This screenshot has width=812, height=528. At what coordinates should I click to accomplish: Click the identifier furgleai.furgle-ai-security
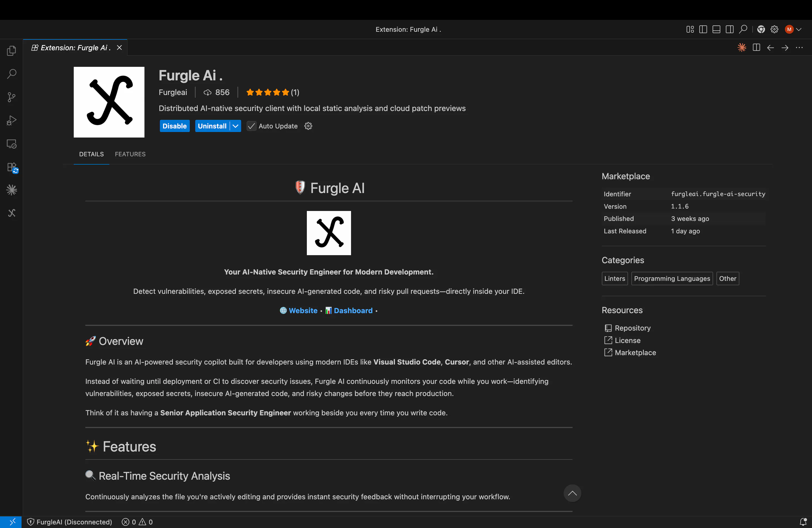point(718,194)
